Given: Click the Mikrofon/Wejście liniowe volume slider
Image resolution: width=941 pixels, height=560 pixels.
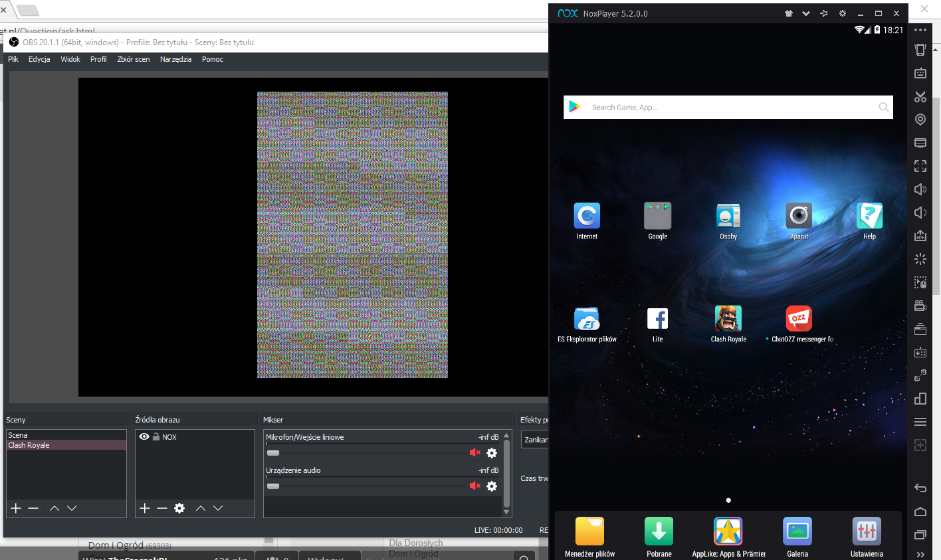Looking at the screenshot, I should 366,452.
